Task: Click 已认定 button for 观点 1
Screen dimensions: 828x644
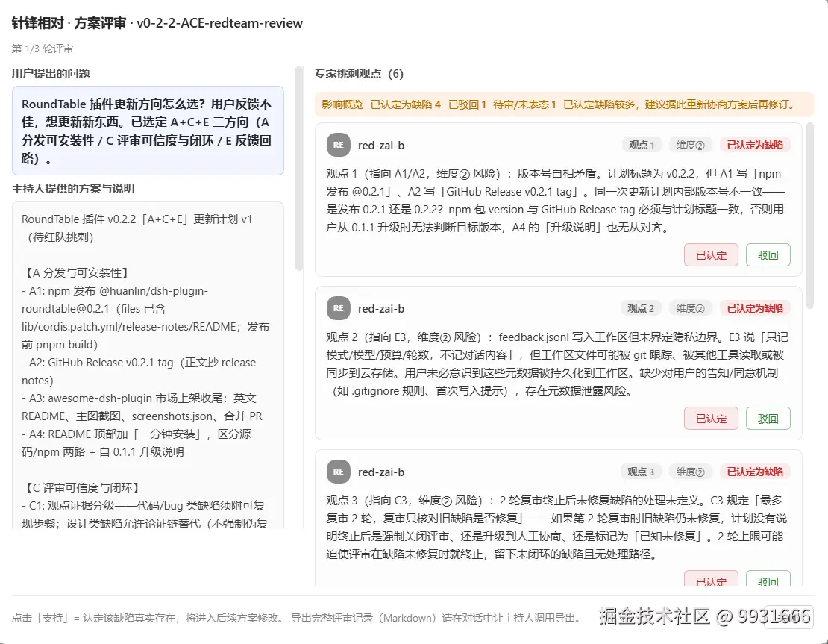Action: (711, 255)
